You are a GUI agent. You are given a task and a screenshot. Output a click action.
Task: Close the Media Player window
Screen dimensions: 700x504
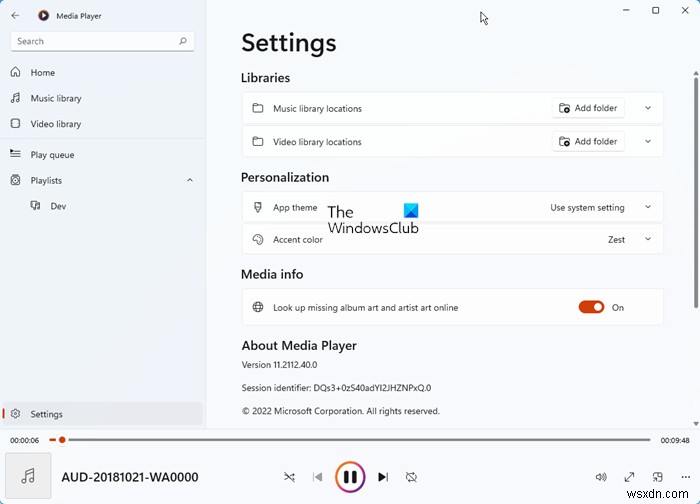pos(685,10)
